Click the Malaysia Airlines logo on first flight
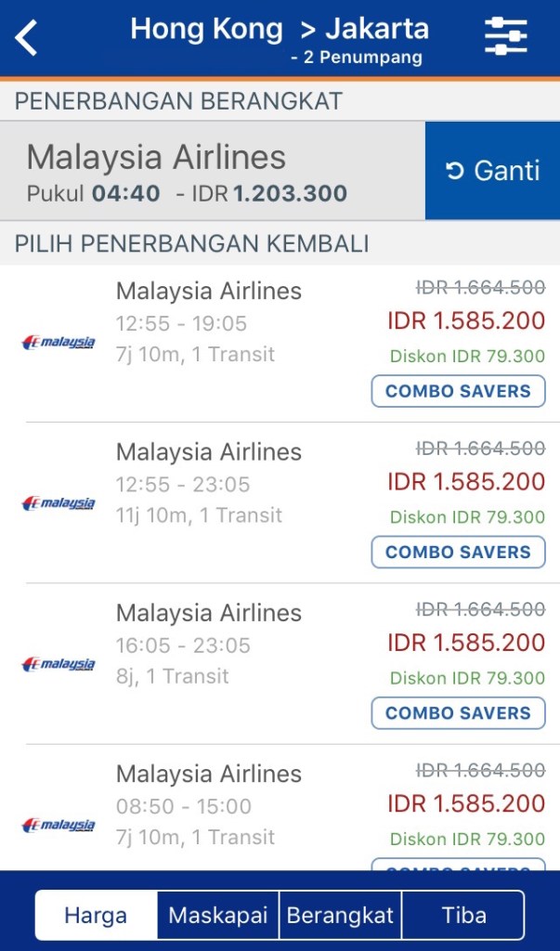Screen dimensions: 560x951 [59, 342]
